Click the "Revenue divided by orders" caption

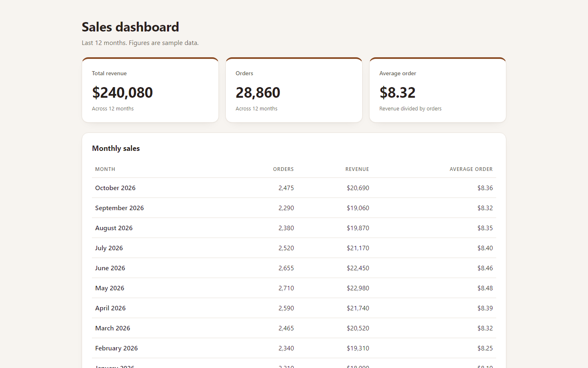[x=410, y=109]
